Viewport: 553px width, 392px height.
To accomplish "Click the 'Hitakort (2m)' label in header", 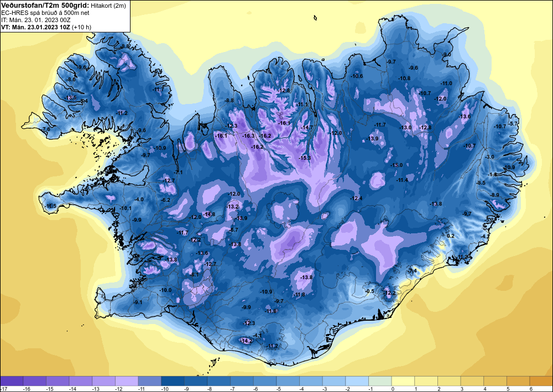I will click(x=108, y=6).
